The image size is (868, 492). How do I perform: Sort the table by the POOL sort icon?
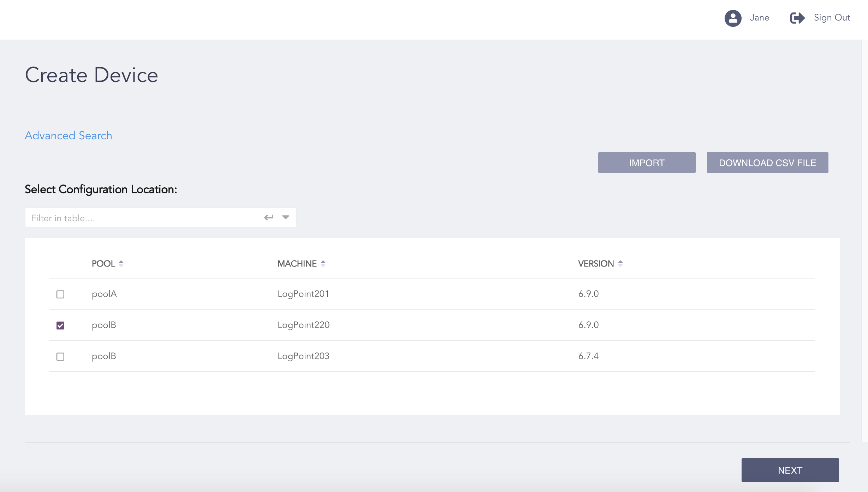(x=121, y=264)
